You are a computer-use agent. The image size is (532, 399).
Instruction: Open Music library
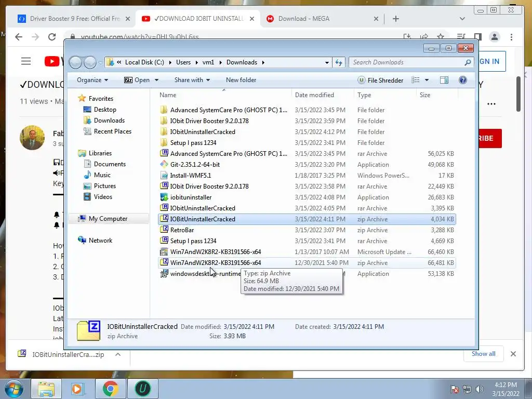102,175
